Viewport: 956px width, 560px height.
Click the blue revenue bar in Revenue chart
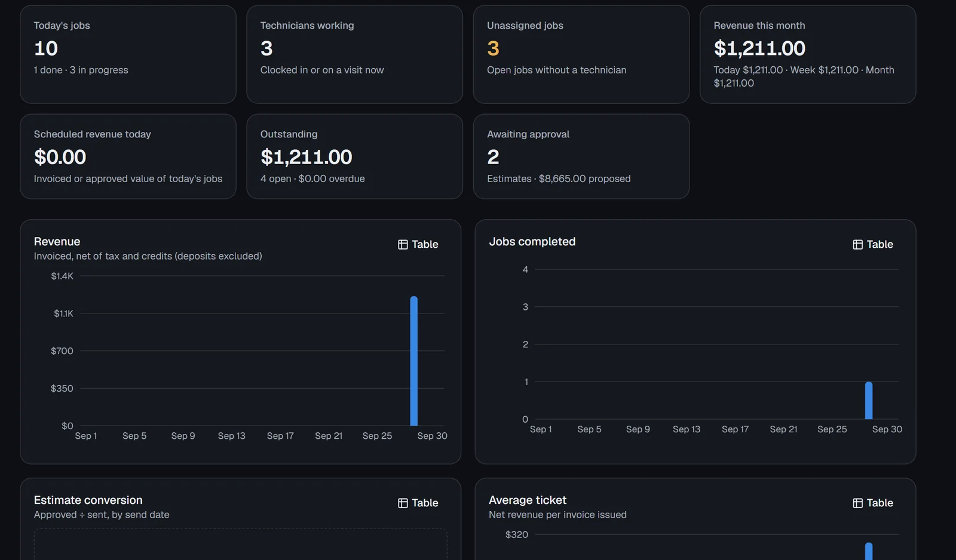pos(414,361)
